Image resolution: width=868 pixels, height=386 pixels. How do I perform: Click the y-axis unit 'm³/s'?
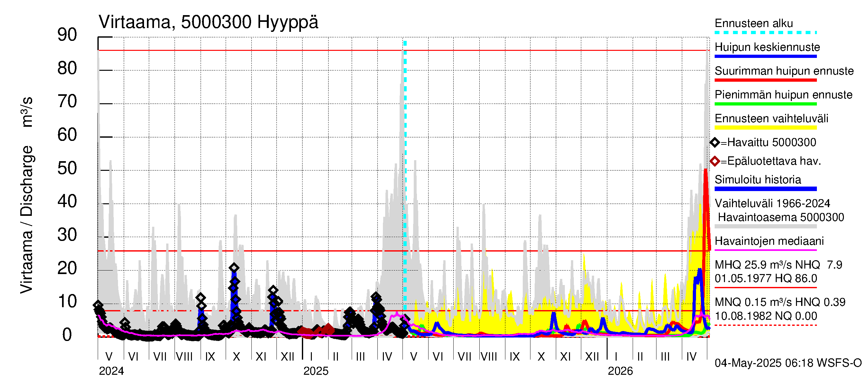(27, 112)
